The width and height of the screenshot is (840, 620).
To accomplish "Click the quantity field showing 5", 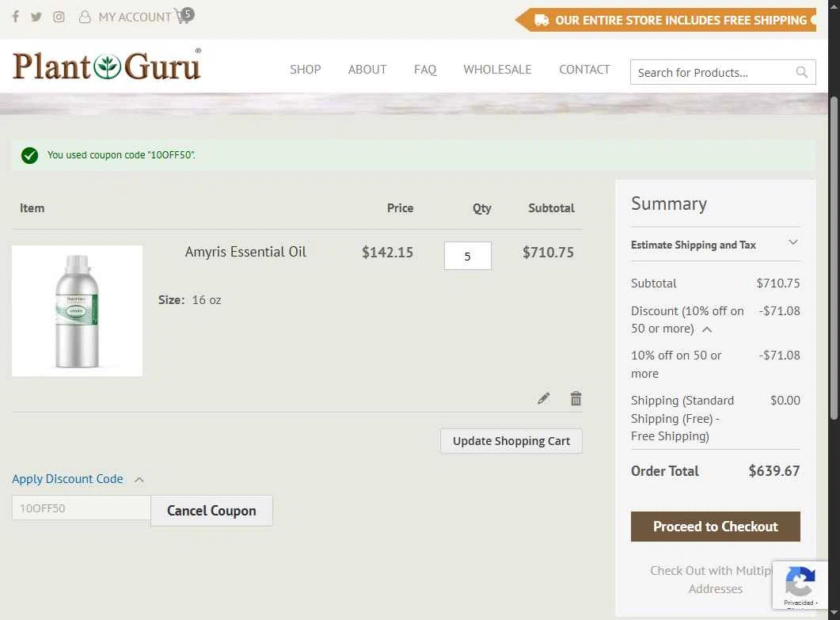I will tap(467, 256).
